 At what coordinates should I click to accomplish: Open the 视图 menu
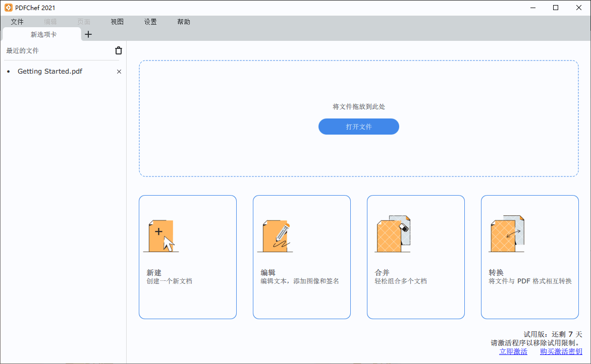pos(117,22)
